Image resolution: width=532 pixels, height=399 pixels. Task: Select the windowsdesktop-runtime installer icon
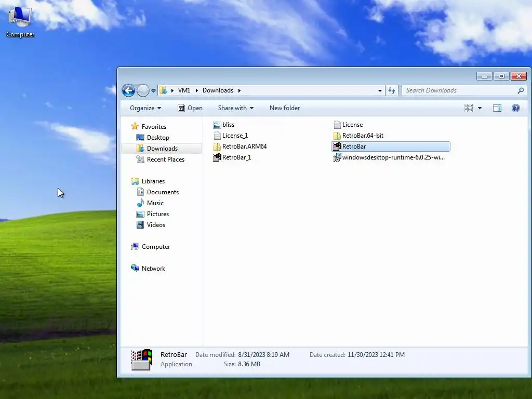tap(337, 157)
